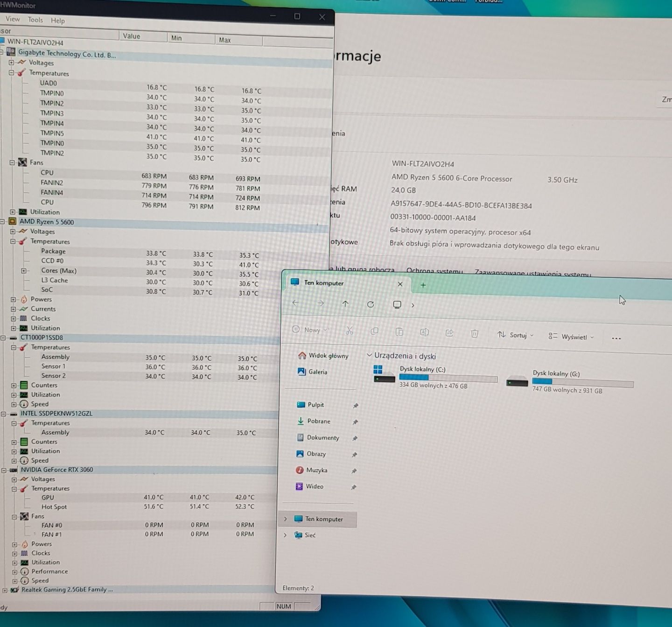
Task: Click the monitor icon in address bar
Action: (397, 305)
